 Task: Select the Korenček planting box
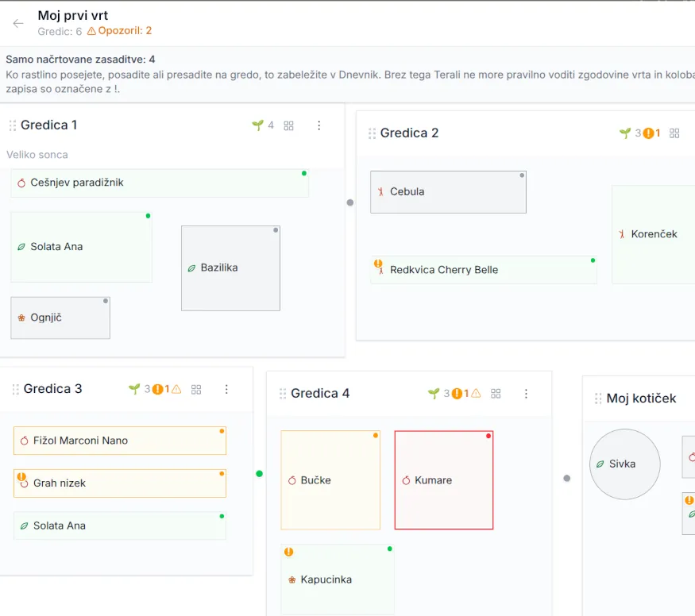click(654, 234)
